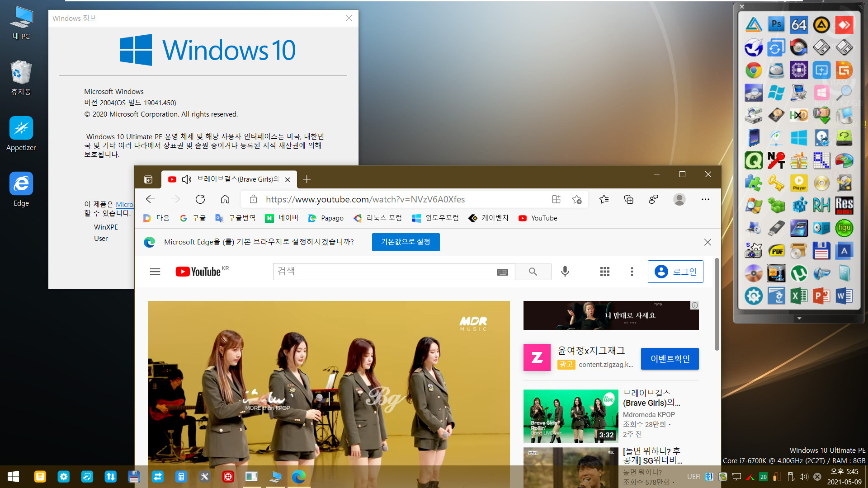Open the Papago bookmark
This screenshot has height=488, width=868.
(x=326, y=218)
